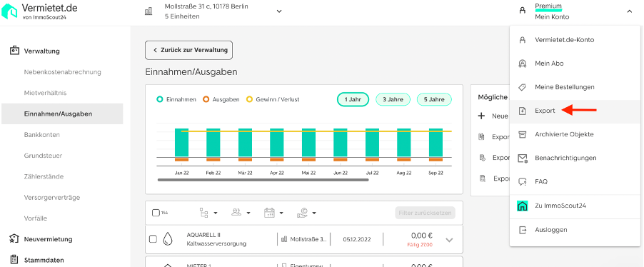The height and width of the screenshot is (267, 644).
Task: Click the building icon beside Mollstraße address
Action: (149, 11)
